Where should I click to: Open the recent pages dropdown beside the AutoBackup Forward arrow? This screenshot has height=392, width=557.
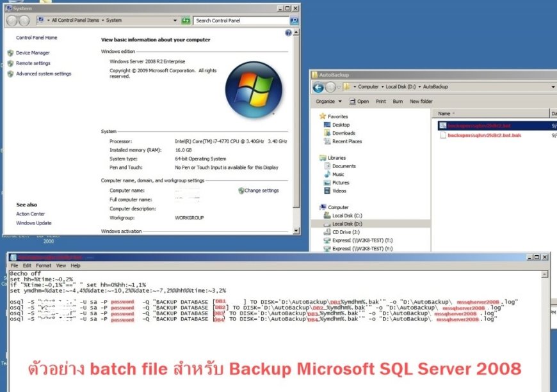tap(339, 87)
